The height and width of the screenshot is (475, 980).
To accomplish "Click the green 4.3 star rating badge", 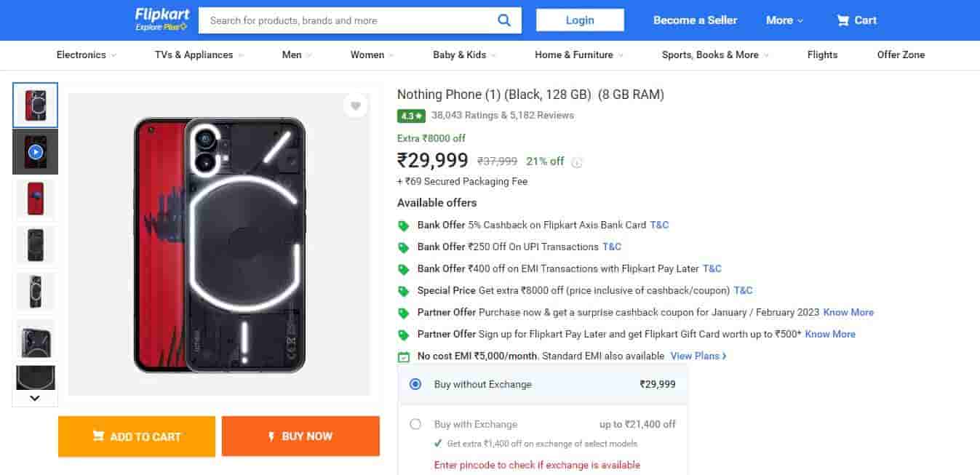I will (411, 116).
